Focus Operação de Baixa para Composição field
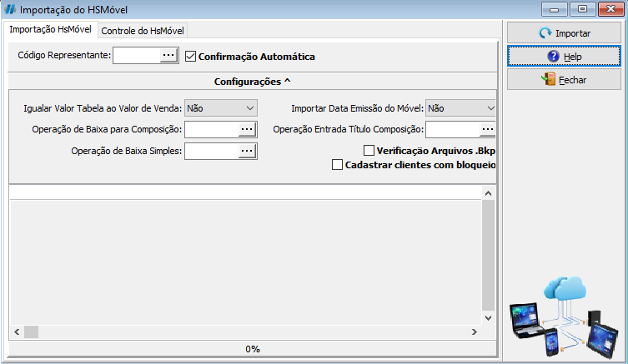The width and height of the screenshot is (628, 364). tap(212, 129)
